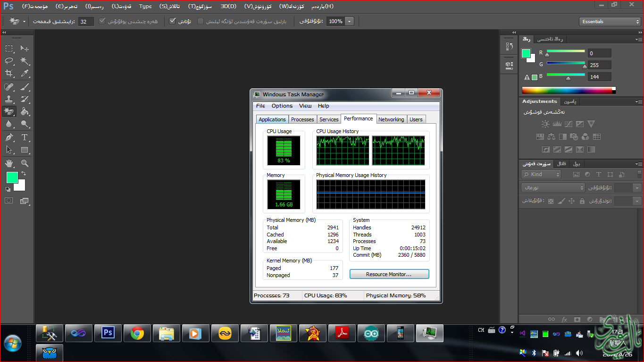Open the Type menu in Photoshop
This screenshot has width=644, height=362.
point(145,6)
